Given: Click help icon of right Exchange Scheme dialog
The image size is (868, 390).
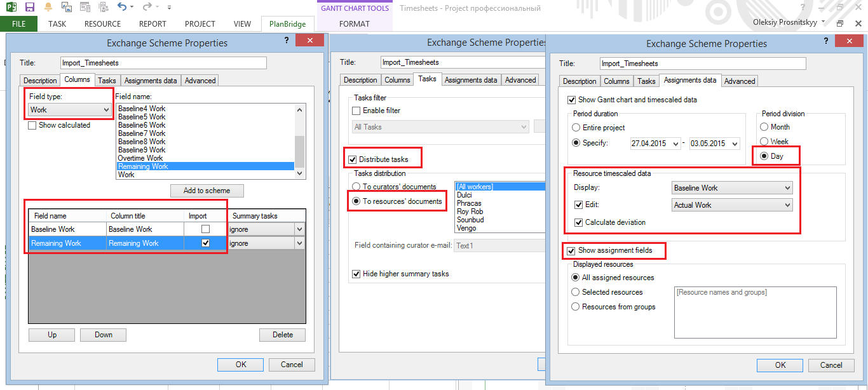Looking at the screenshot, I should (825, 41).
